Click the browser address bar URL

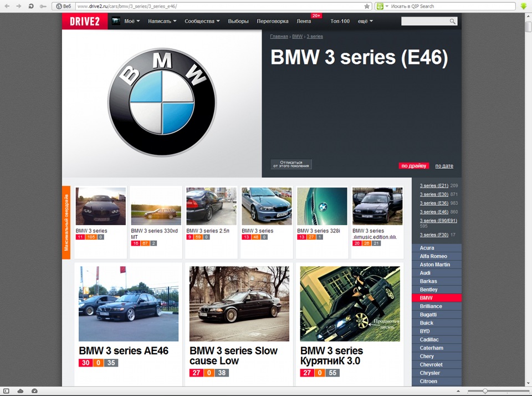pyautogui.click(x=219, y=6)
